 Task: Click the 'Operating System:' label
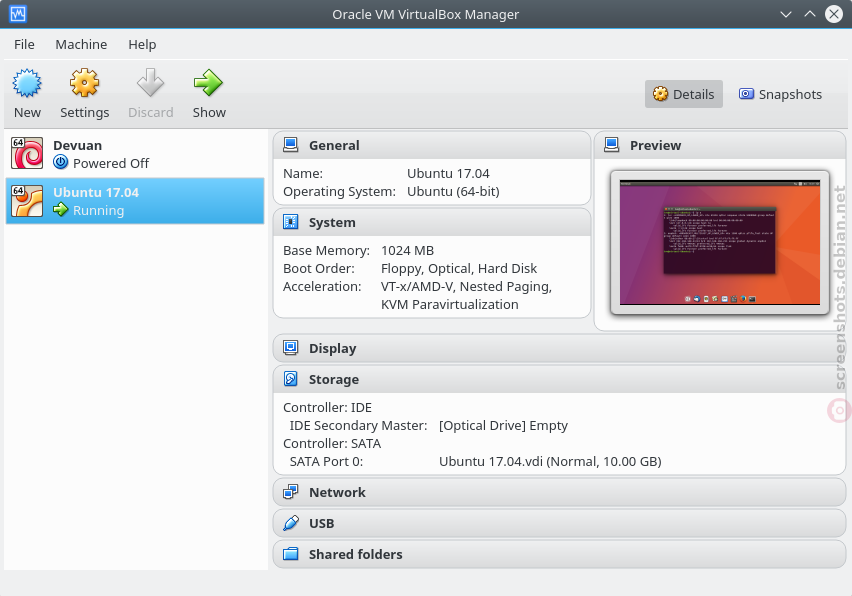(340, 191)
